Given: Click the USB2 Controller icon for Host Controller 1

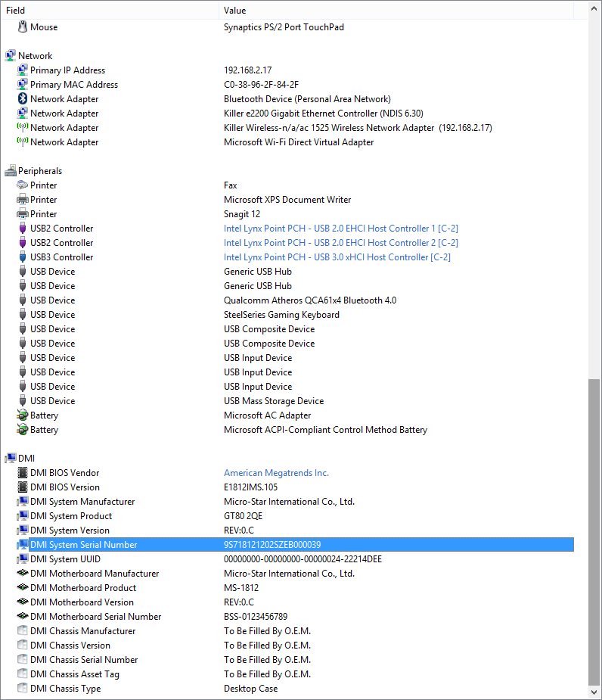Looking at the screenshot, I should 23,228.
